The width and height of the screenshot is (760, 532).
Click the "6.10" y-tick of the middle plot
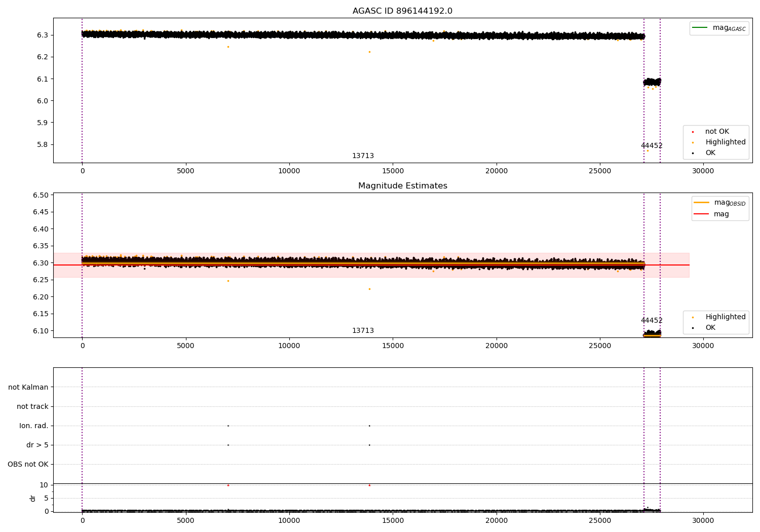coord(41,331)
